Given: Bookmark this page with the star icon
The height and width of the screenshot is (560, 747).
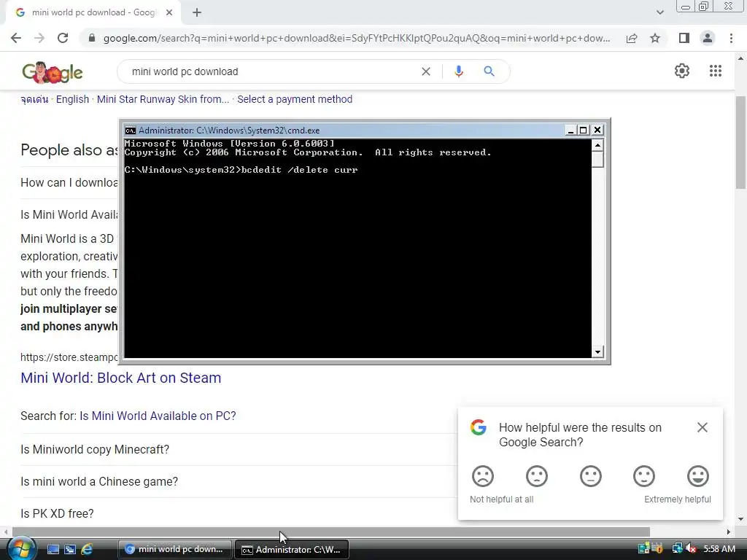Looking at the screenshot, I should point(655,38).
